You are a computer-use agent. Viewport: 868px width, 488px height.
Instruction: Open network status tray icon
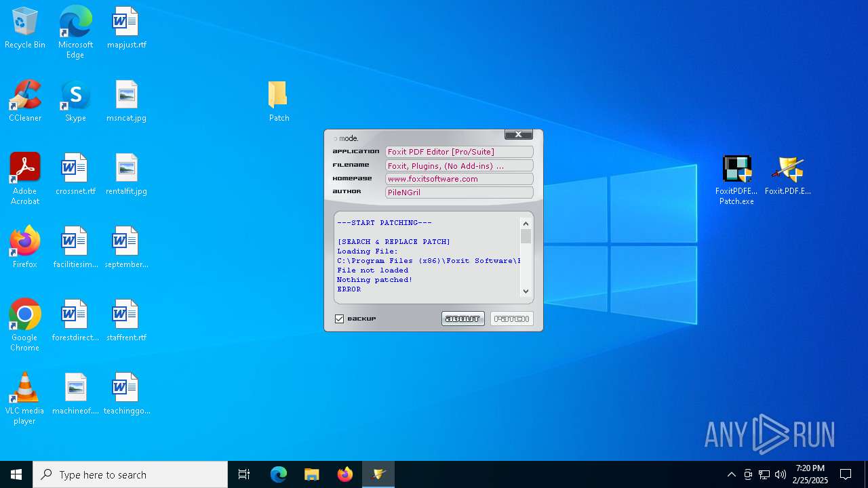pos(764,474)
